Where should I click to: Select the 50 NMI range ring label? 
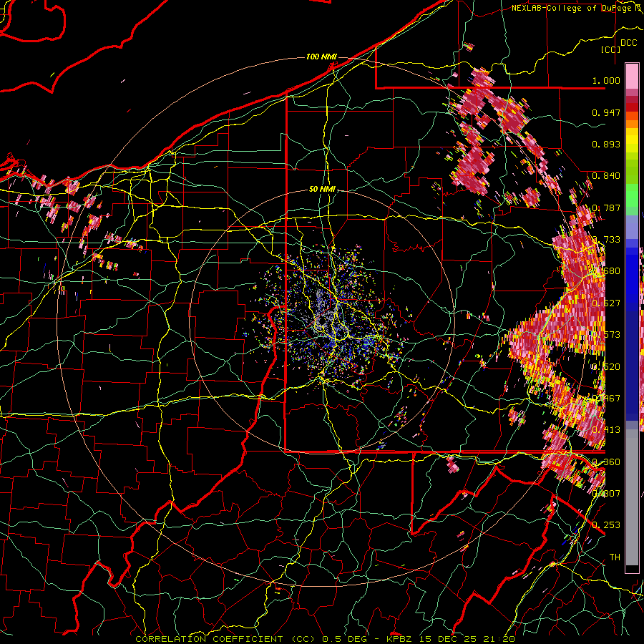pyautogui.click(x=322, y=190)
